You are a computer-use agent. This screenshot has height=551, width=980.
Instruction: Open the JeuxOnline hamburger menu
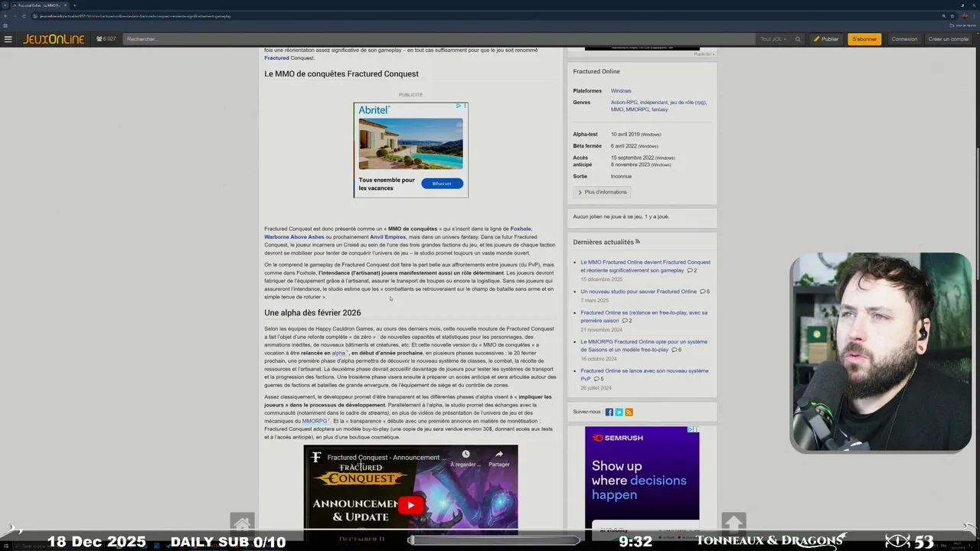pos(8,39)
